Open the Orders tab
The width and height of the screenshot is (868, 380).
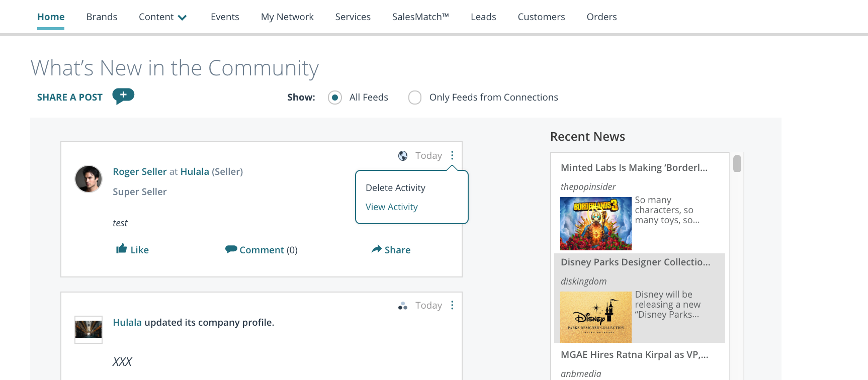tap(601, 17)
